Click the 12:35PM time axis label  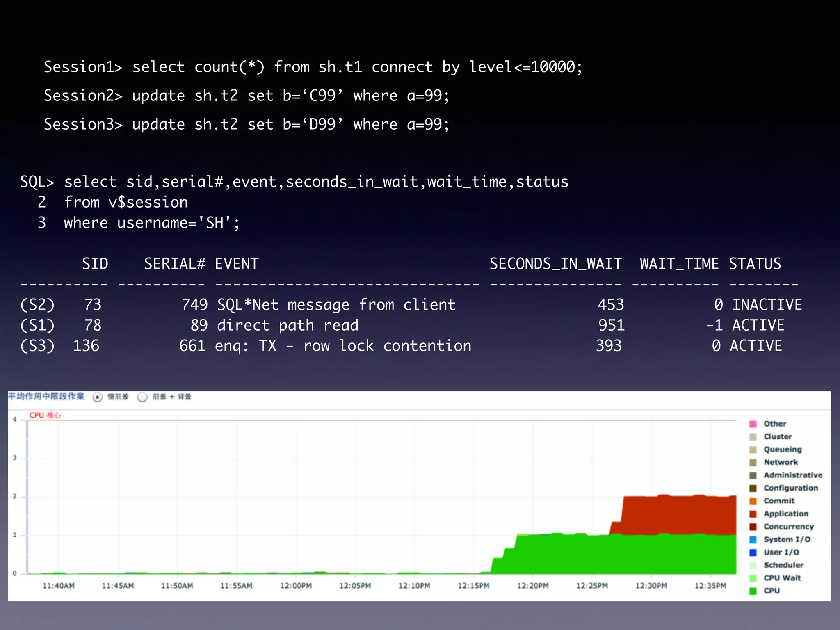710,586
